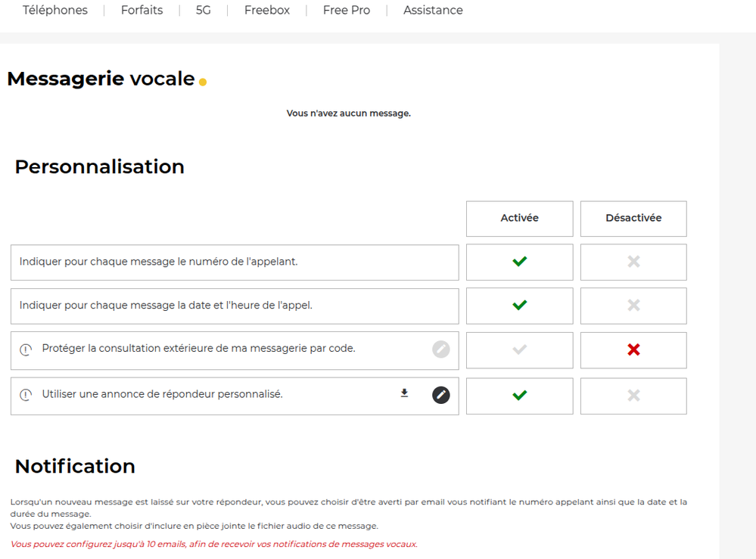
Task: Select red cross to disable code protection
Action: (633, 349)
